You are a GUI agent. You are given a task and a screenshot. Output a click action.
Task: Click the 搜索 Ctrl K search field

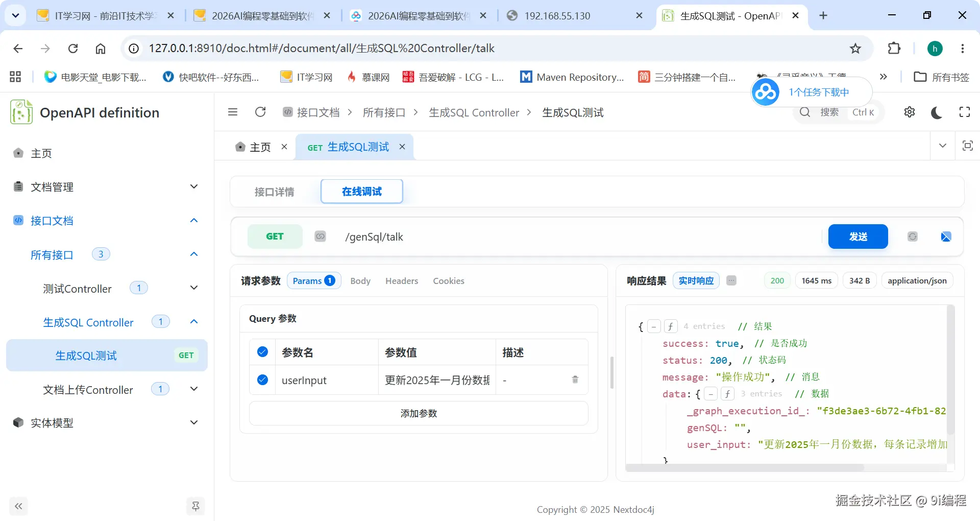pyautogui.click(x=838, y=112)
